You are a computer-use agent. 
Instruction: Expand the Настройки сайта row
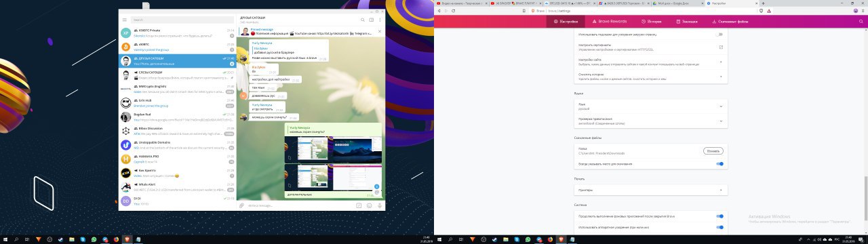click(651, 62)
